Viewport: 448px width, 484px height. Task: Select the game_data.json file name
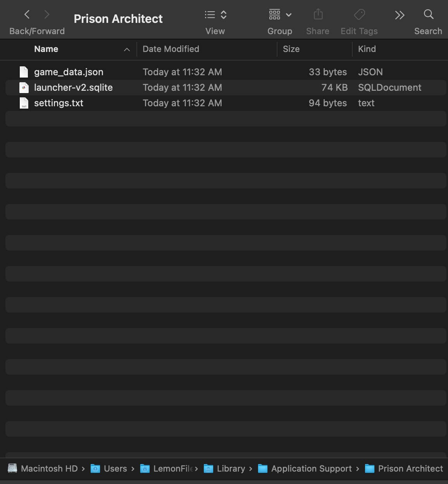click(x=69, y=72)
